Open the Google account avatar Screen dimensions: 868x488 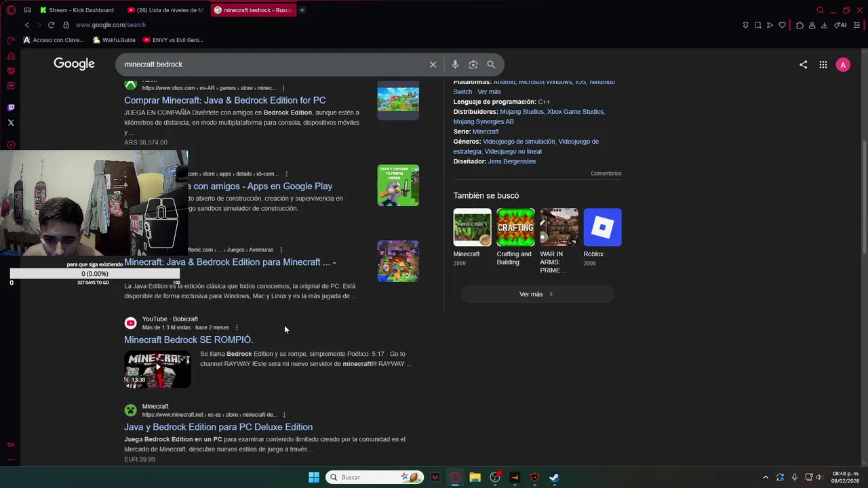tap(843, 64)
